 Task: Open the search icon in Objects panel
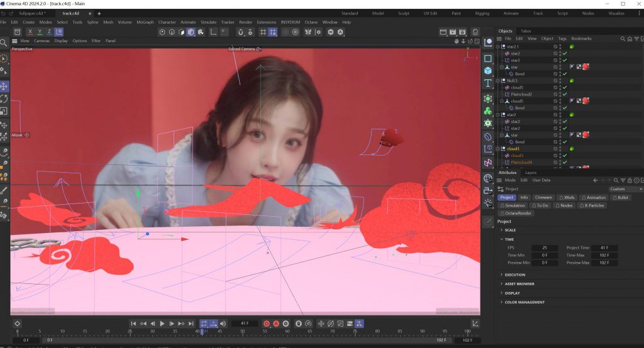pyautogui.click(x=623, y=39)
